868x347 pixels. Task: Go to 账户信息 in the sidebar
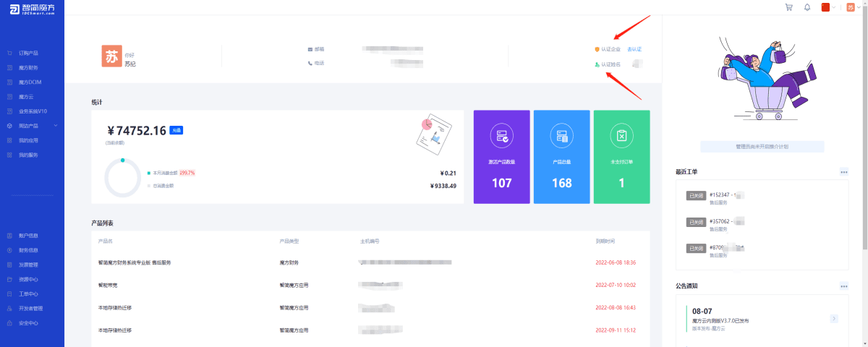tap(29, 236)
